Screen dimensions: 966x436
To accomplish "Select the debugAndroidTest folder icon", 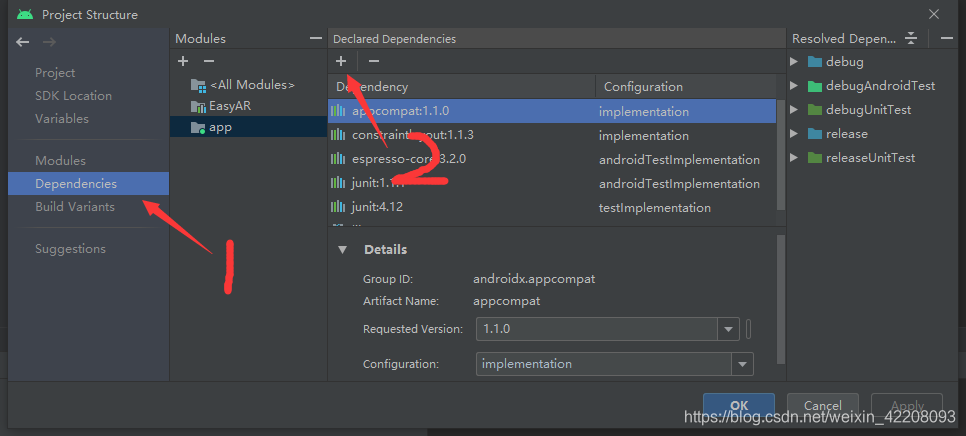I will [x=815, y=86].
